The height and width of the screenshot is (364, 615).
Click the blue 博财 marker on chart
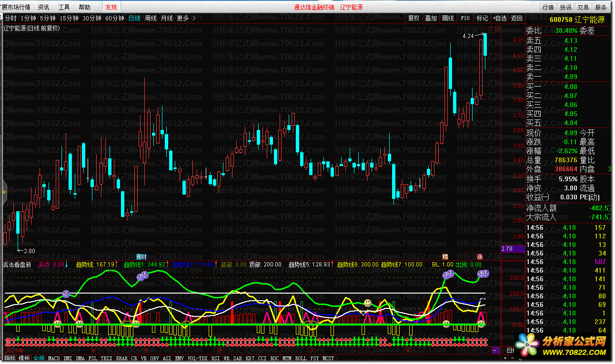[142, 256]
